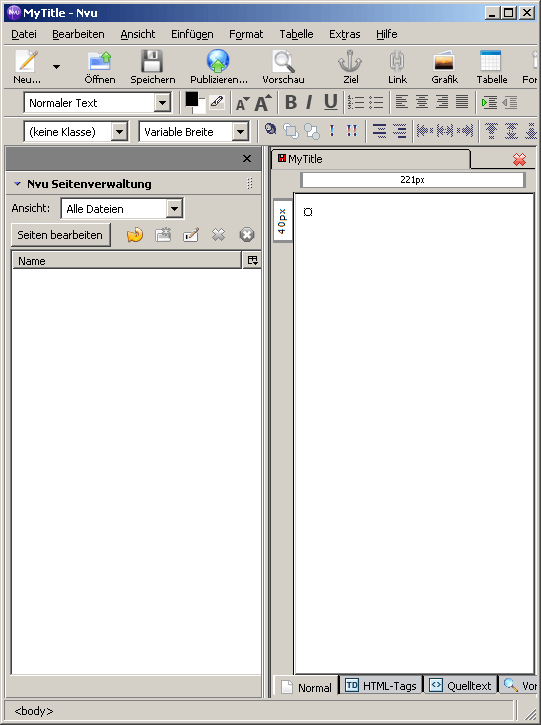This screenshot has width=541, height=725.
Task: Click the layer positioning icon
Action: point(270,129)
